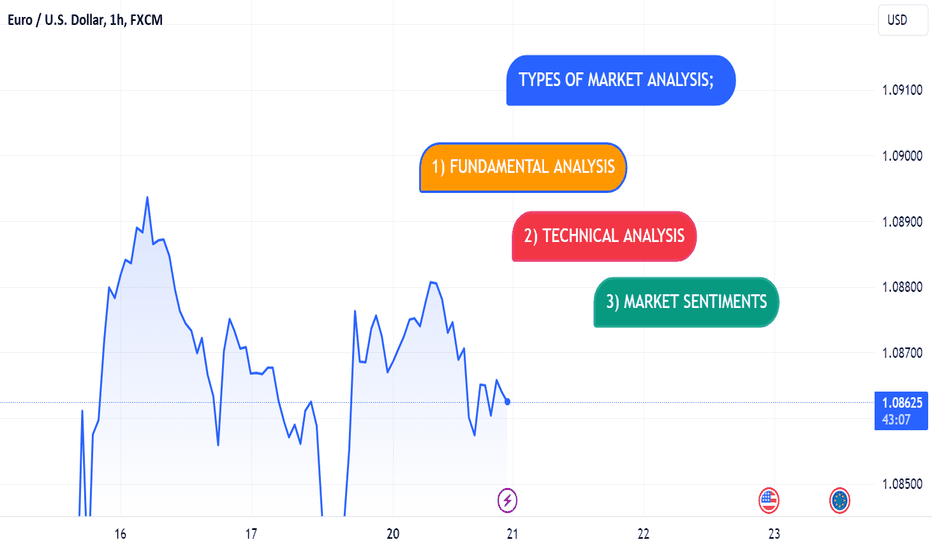Click date 23 on the time axis

click(x=774, y=534)
